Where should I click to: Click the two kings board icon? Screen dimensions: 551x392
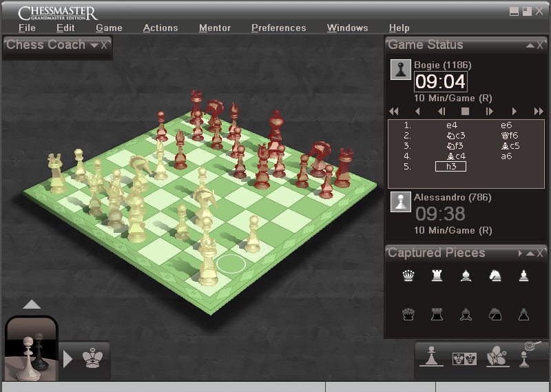pos(464,359)
